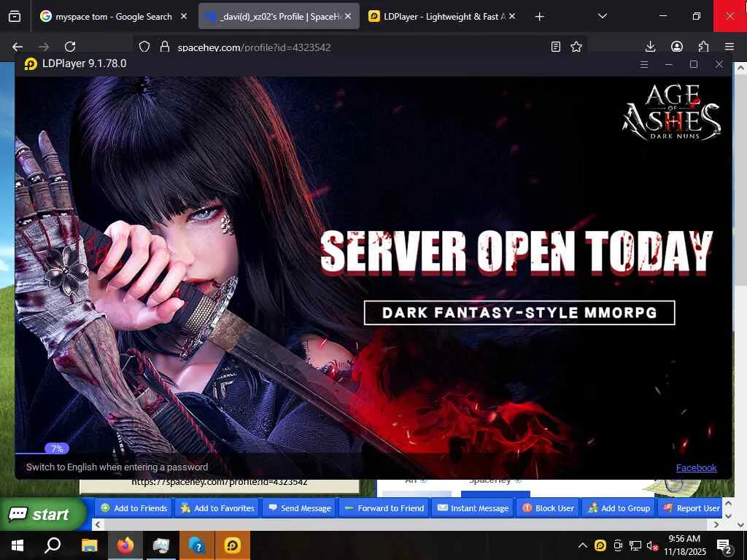747x560 pixels.
Task: Click the network icon in tray
Action: click(635, 545)
